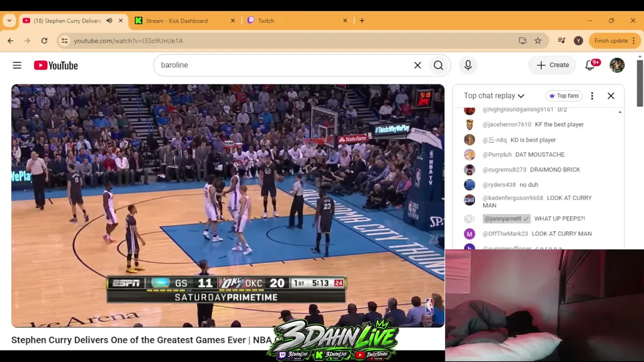Open the YouTube guide hamburger menu
The image size is (644, 362).
(x=17, y=65)
